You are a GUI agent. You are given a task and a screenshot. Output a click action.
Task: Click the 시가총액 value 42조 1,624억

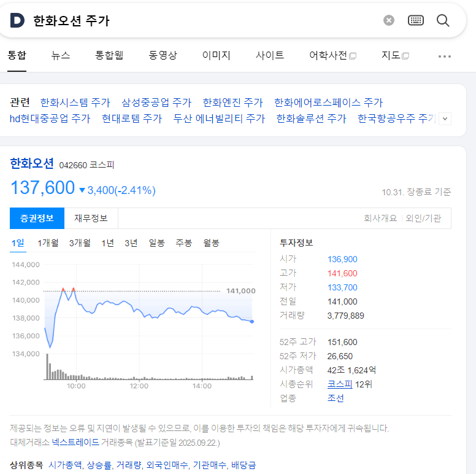point(351,370)
